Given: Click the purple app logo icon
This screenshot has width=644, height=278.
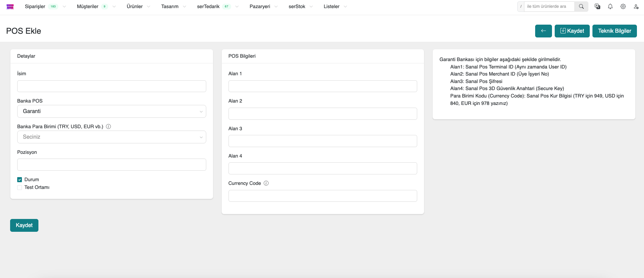Looking at the screenshot, I should pos(10,7).
